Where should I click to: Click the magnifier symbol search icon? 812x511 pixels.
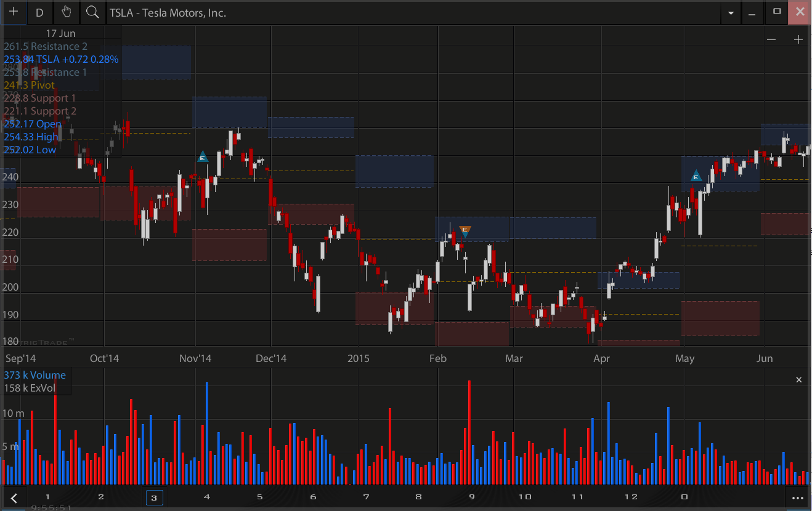92,12
